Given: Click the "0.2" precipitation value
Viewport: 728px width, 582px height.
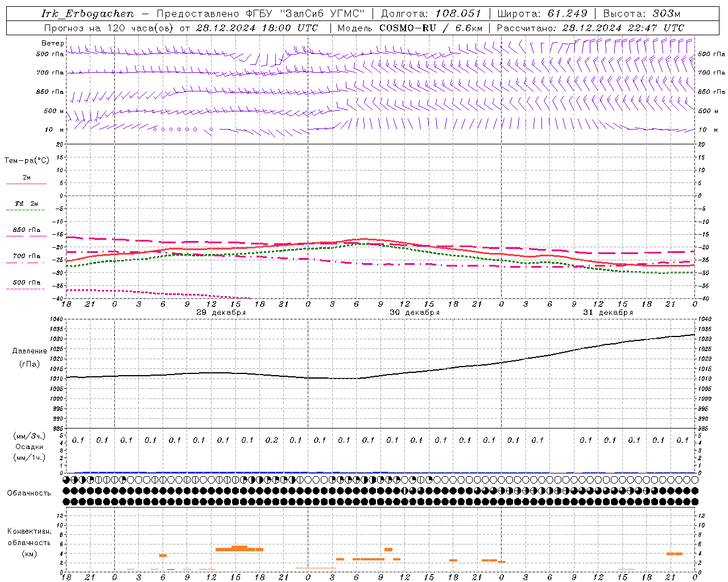Looking at the screenshot, I should pos(272,440).
